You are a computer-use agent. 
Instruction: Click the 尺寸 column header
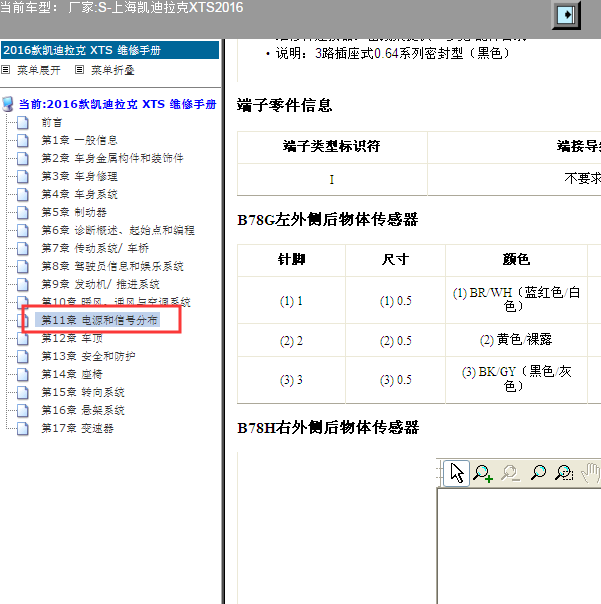(395, 260)
